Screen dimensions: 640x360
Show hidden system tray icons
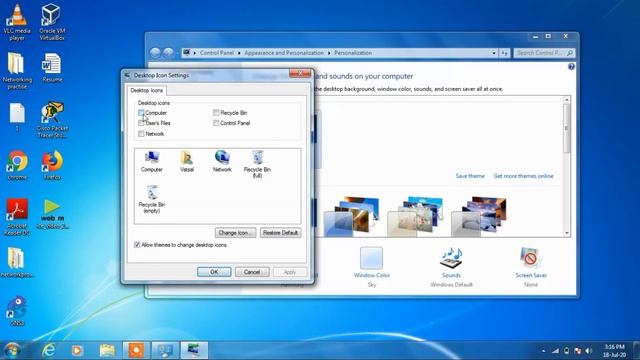[543, 351]
